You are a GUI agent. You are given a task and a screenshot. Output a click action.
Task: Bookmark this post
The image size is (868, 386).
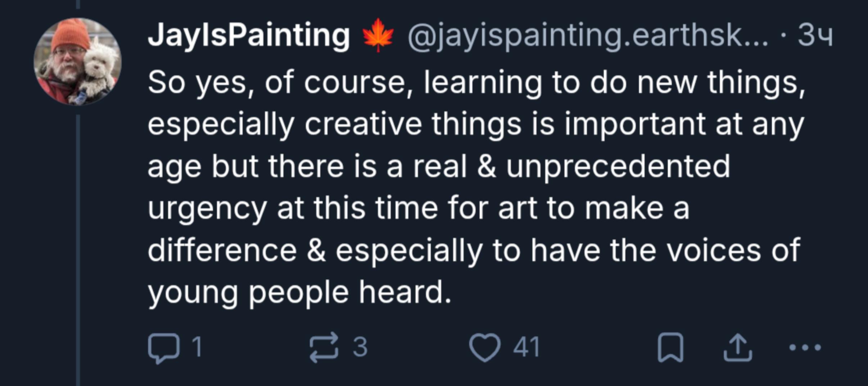tap(670, 347)
